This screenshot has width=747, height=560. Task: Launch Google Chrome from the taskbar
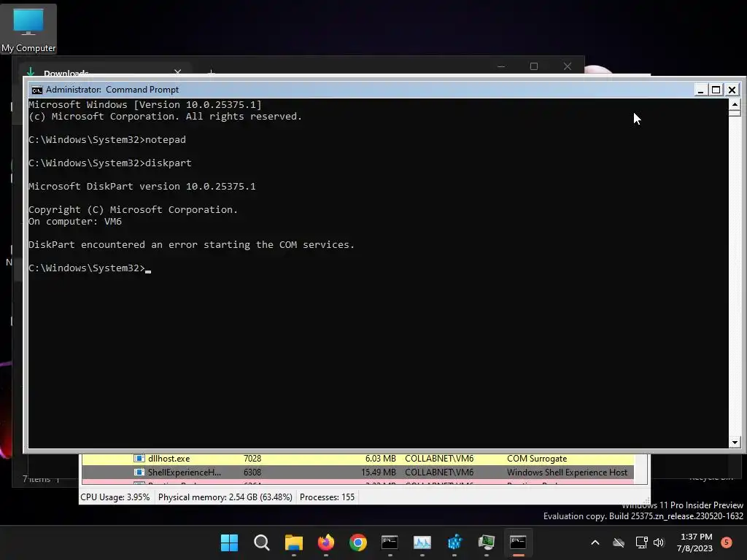[x=357, y=542]
